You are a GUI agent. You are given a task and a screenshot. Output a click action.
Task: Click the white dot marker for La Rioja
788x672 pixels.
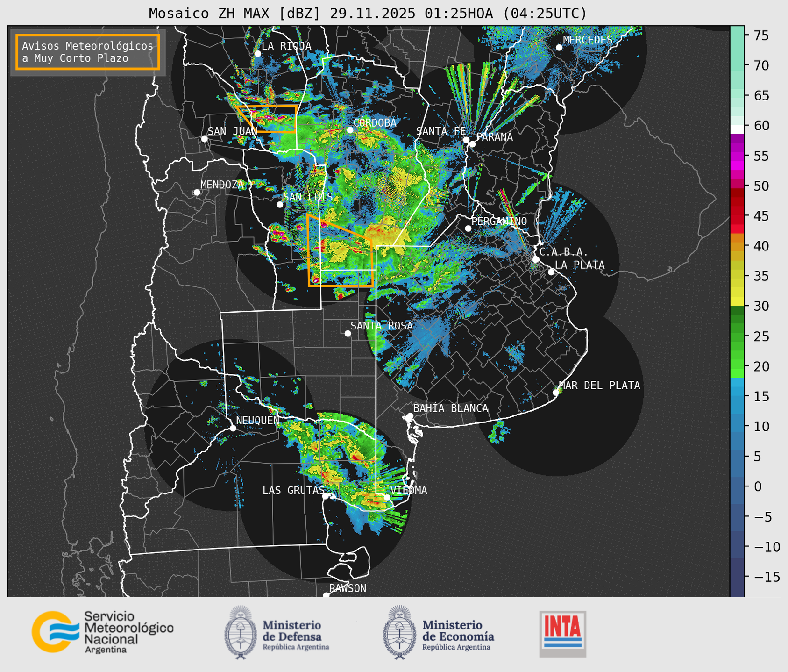coord(257,54)
